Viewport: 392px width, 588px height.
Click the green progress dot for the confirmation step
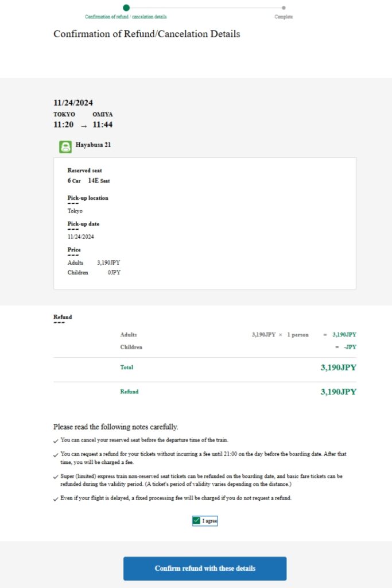point(126,7)
